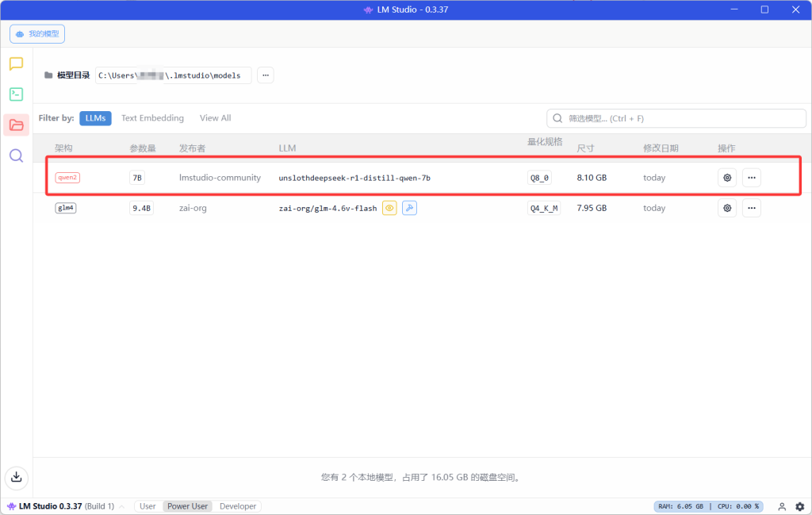Select the View All filter
Viewport: 812px width, 515px height.
coord(215,118)
